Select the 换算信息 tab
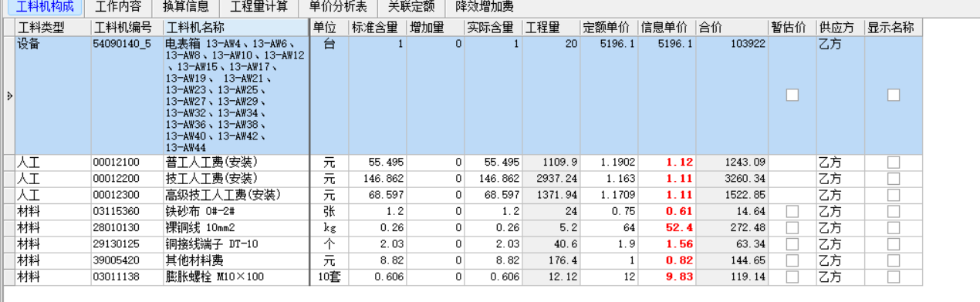The height and width of the screenshot is (302, 980). [x=186, y=7]
